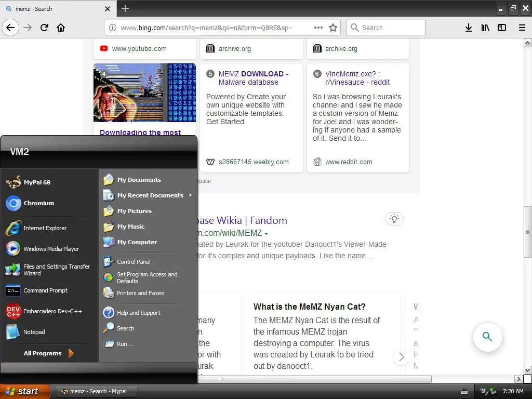Viewport: 532px width, 399px height.
Task: Open the Library bookshelf icon
Action: click(485, 28)
